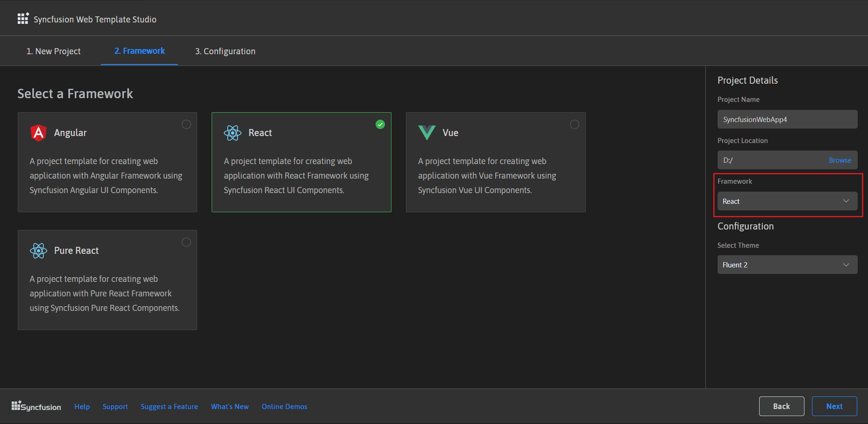This screenshot has width=868, height=424.
Task: Open the Framework step tab
Action: (139, 51)
